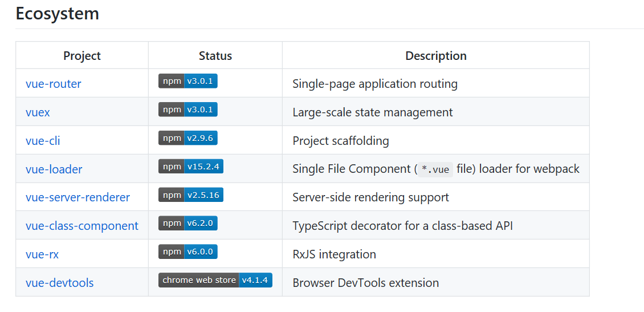
Task: Open the vue-router project link
Action: [x=54, y=84]
